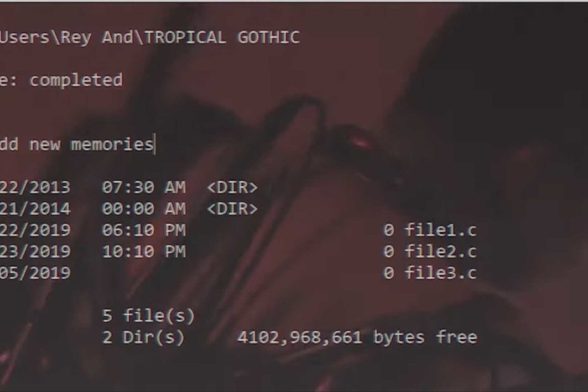
Task: Click the TROPICAL GOTHIC folder name in path
Action: (222, 38)
